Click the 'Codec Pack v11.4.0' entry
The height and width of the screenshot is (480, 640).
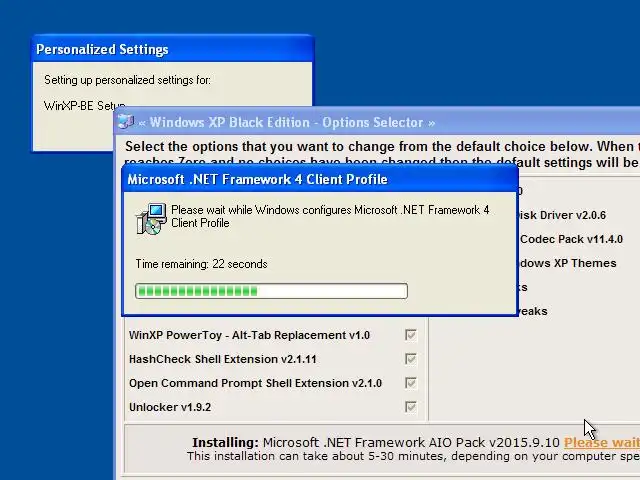click(571, 239)
